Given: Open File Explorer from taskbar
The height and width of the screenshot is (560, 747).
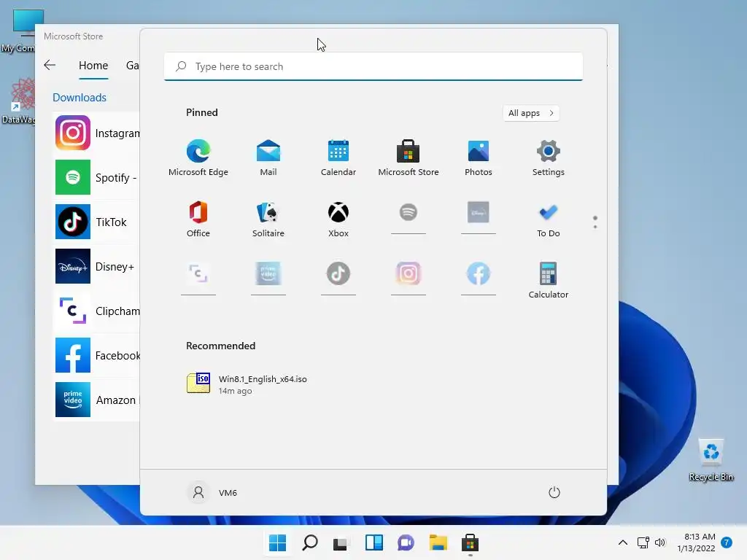Looking at the screenshot, I should pyautogui.click(x=438, y=542).
